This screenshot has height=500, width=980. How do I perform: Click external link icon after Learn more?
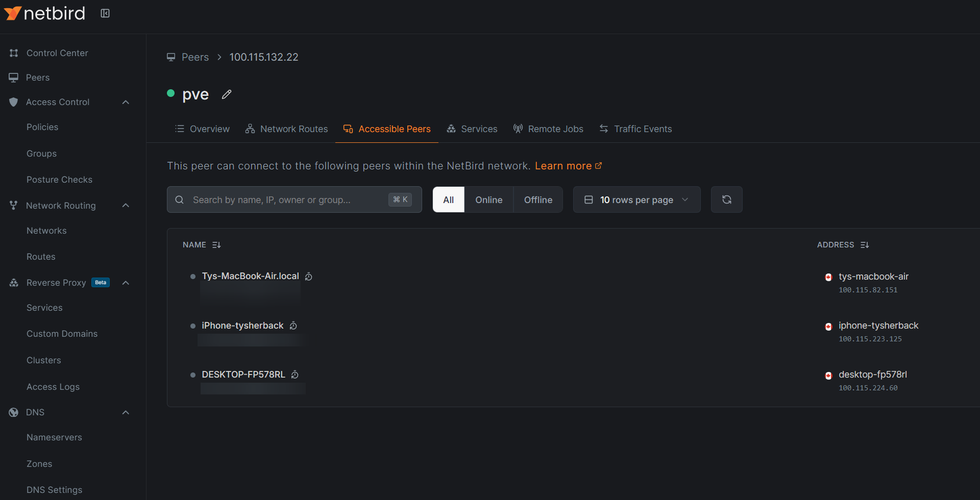599,166
